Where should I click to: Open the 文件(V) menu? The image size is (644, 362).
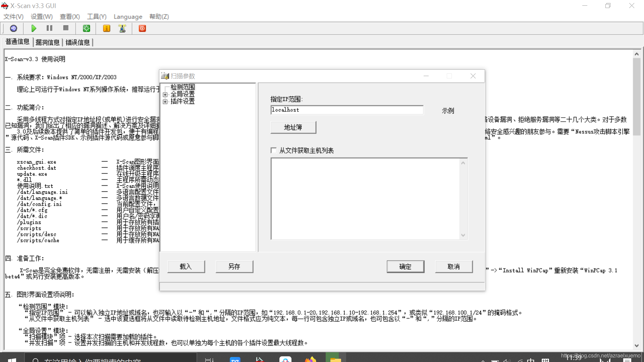click(x=13, y=17)
